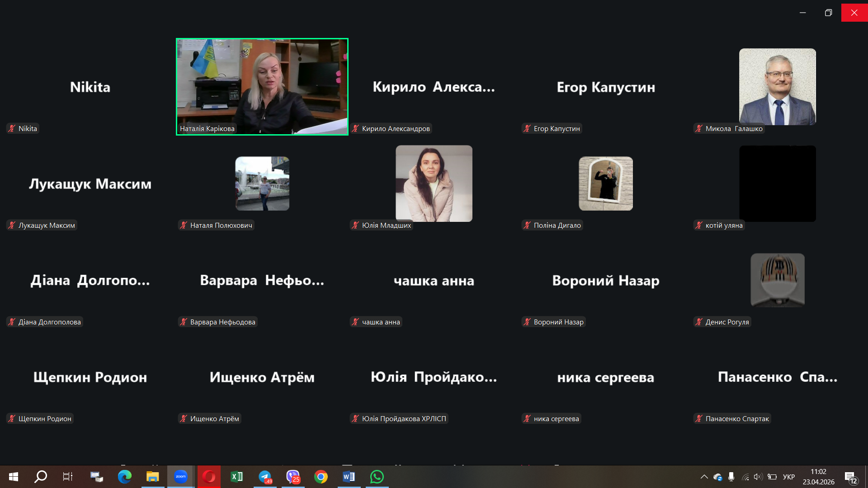Switch the УКР keyboard language indicator
The width and height of the screenshot is (868, 488).
(x=788, y=477)
